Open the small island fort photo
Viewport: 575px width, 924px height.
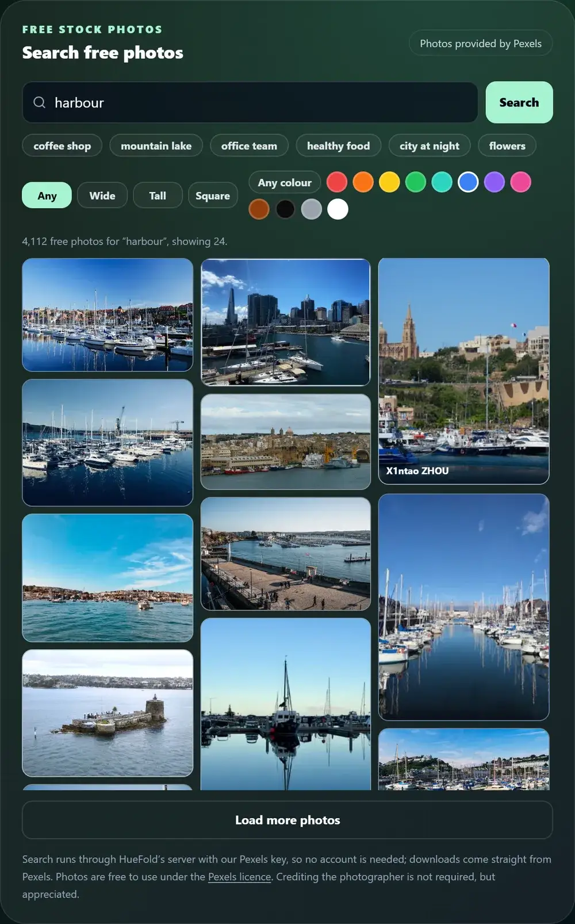(108, 713)
